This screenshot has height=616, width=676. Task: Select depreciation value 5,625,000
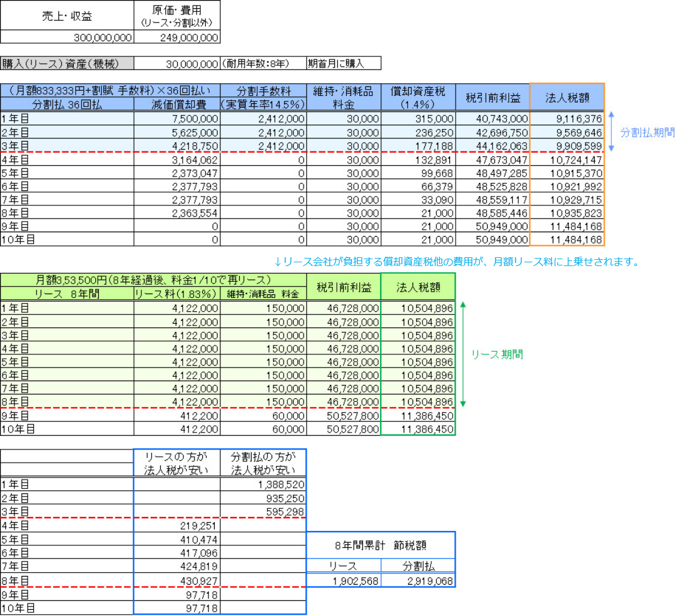[177, 132]
